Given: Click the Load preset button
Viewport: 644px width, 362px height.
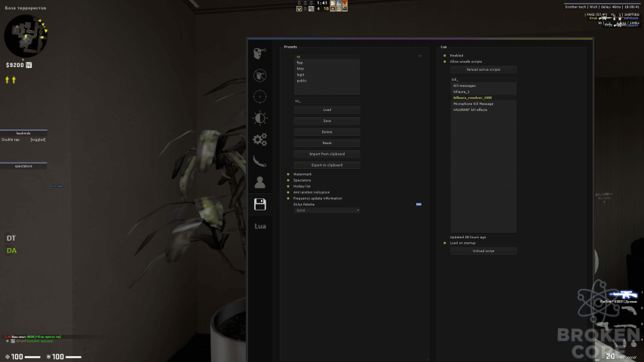Looking at the screenshot, I should pos(327,109).
